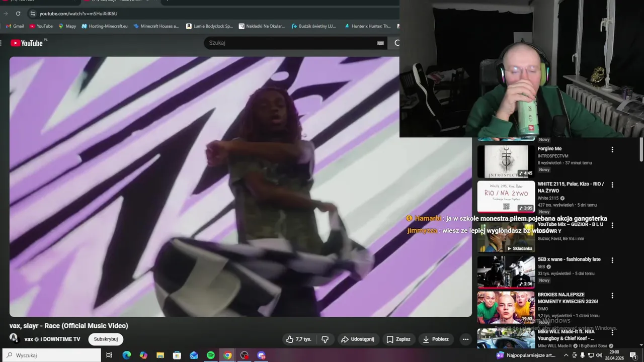Image resolution: width=644 pixels, height=362 pixels.
Task: Open RIO / NA ŻYWO video thumbnail
Action: [x=506, y=197]
